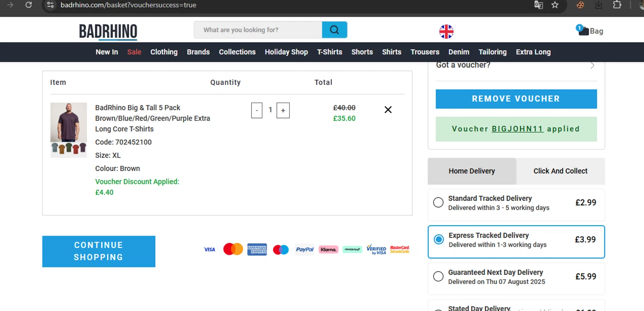This screenshot has height=311, width=644.
Task: Click the REMOVE VOUCHER button
Action: (516, 99)
